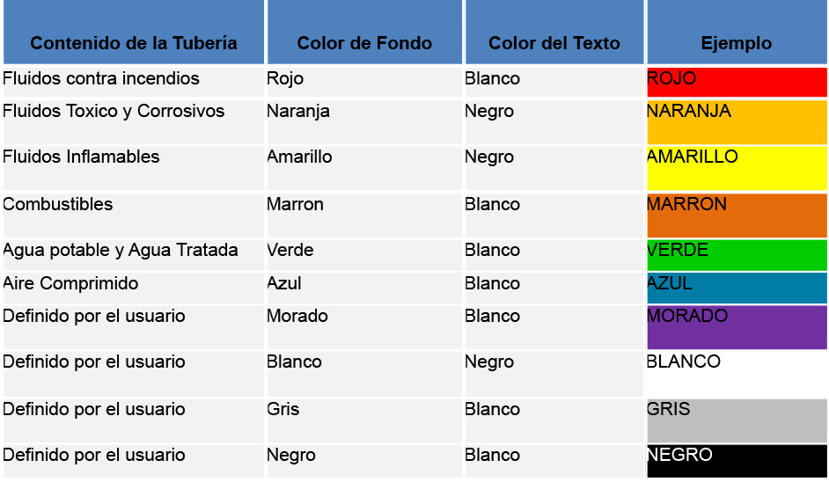Click the red ROJO example swatch
829x504 pixels.
pyautogui.click(x=737, y=82)
